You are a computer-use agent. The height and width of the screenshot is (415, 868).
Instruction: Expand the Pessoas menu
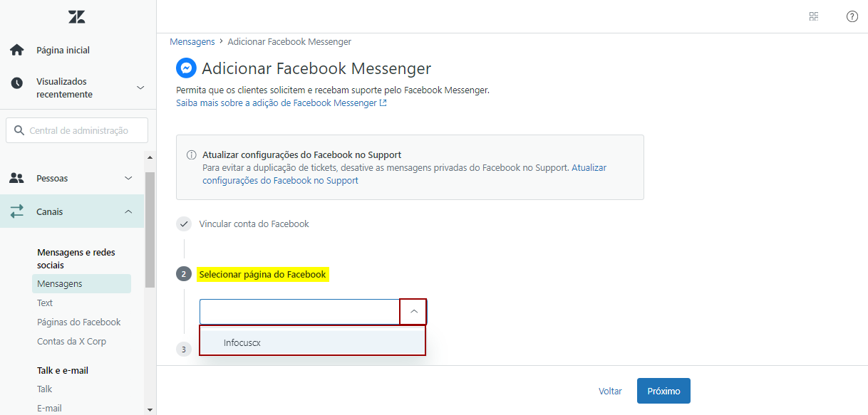coord(128,178)
